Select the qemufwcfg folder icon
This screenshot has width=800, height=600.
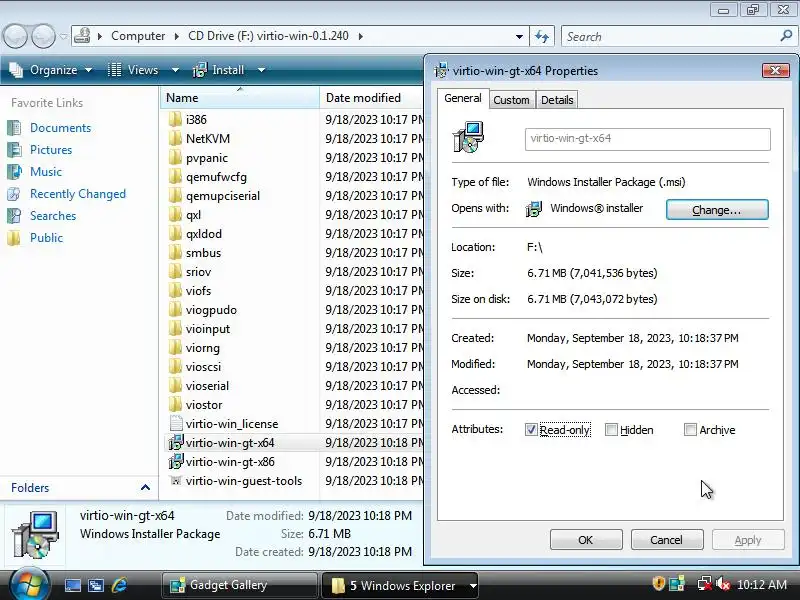click(175, 177)
